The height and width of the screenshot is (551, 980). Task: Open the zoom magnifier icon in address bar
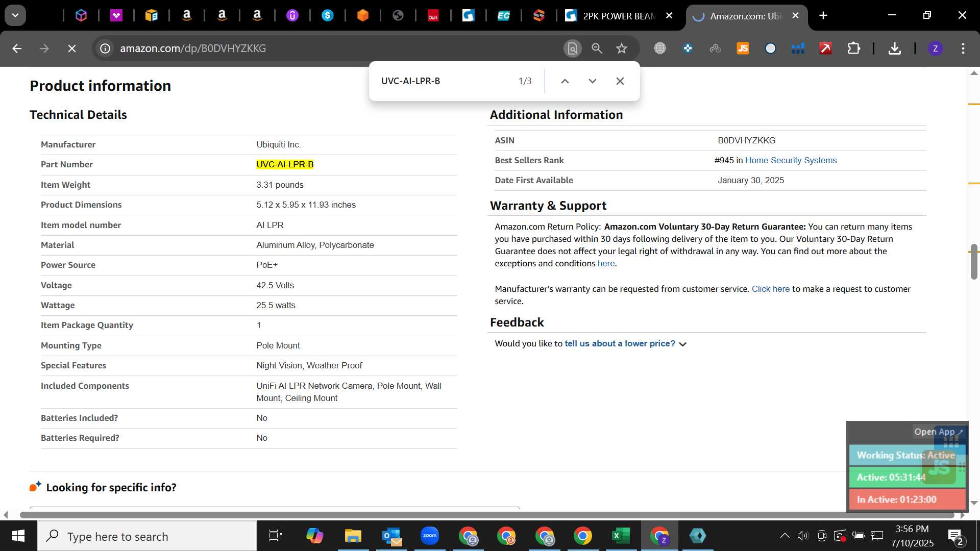[597, 48]
